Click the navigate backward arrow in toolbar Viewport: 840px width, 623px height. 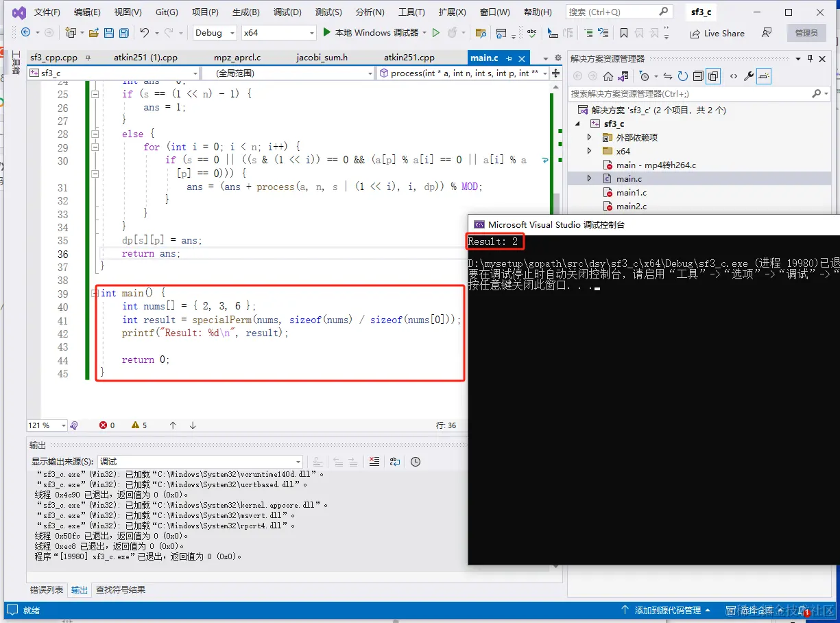click(x=26, y=32)
